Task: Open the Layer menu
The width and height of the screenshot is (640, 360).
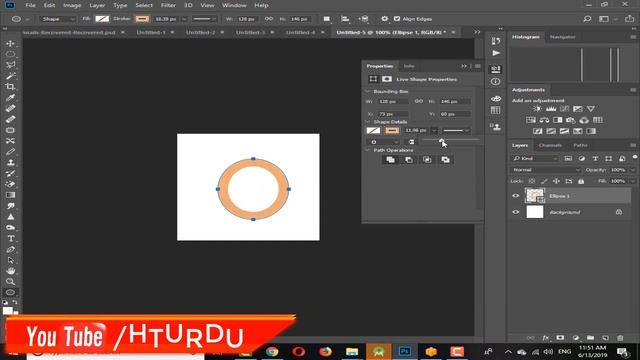Action: pyautogui.click(x=97, y=5)
